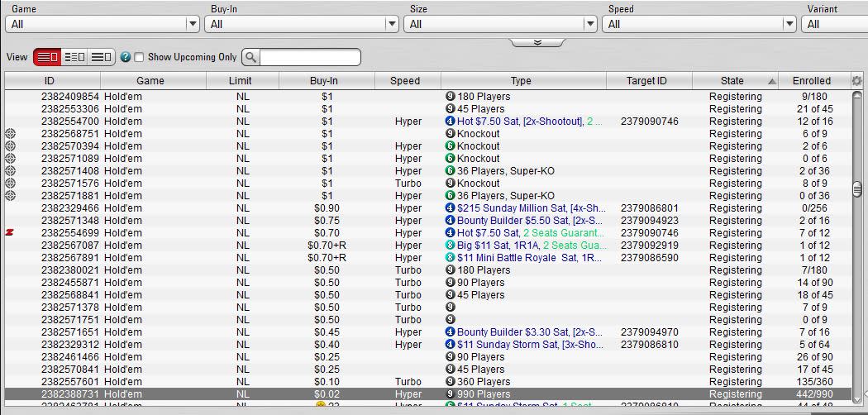
Task: Click Target ID 2379092919
Action: tap(649, 246)
